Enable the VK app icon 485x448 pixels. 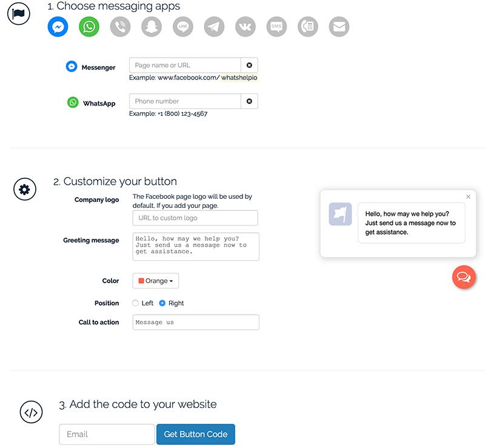(x=246, y=27)
